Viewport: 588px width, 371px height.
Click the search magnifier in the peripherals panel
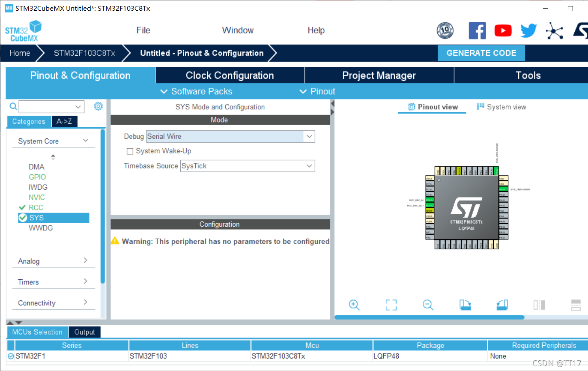click(x=13, y=106)
